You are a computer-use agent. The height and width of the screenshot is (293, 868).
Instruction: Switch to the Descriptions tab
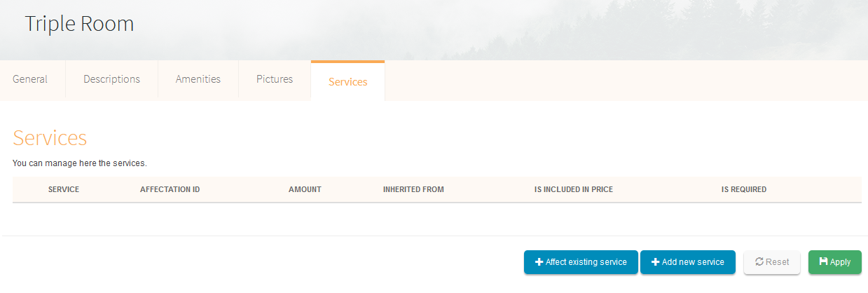pyautogui.click(x=111, y=79)
